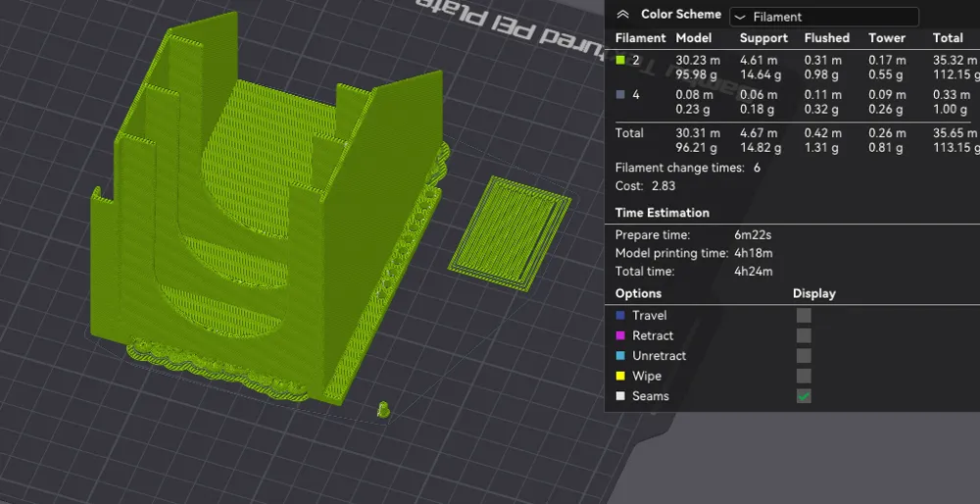Select the 14.64 g support weight value

(x=759, y=75)
